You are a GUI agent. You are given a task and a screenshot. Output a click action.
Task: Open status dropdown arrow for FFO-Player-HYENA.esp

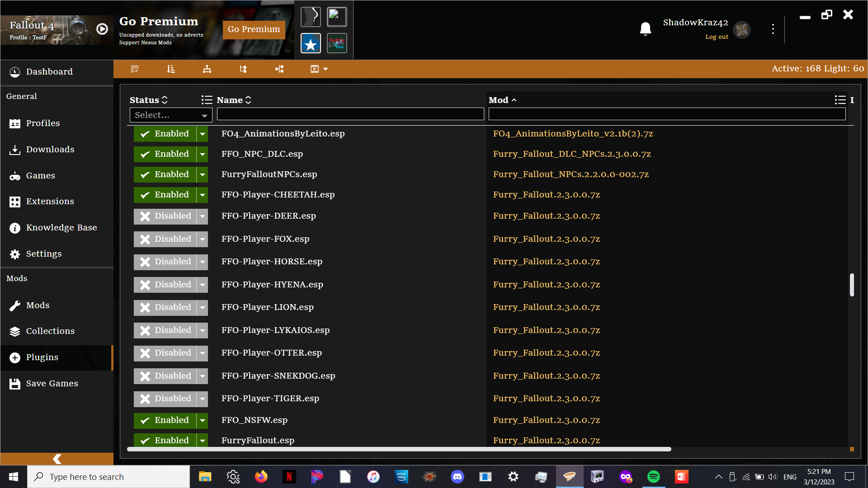coord(203,285)
